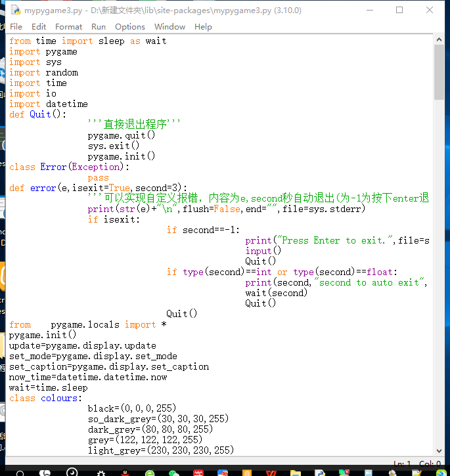The width and height of the screenshot is (450, 476).
Task: Click 'def error(e,isexit=True,second=3):' line
Action: click(98, 188)
